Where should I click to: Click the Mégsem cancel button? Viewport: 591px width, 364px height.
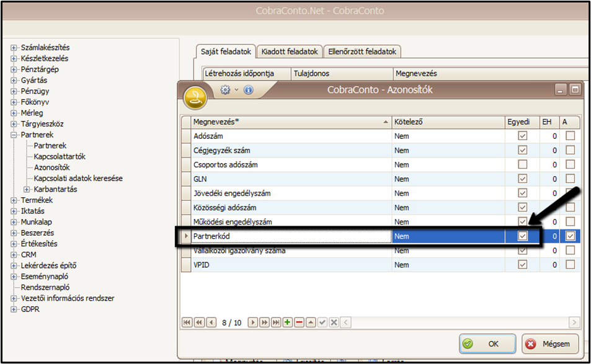click(x=550, y=344)
